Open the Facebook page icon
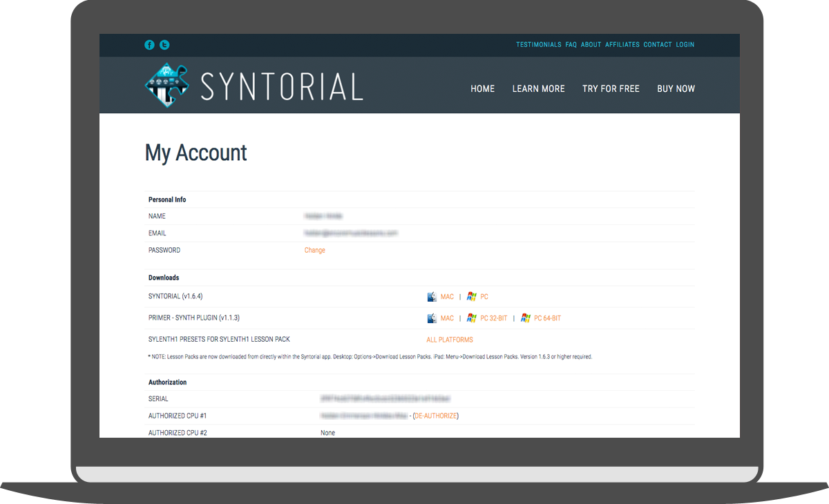Image resolution: width=829 pixels, height=504 pixels. pos(149,44)
